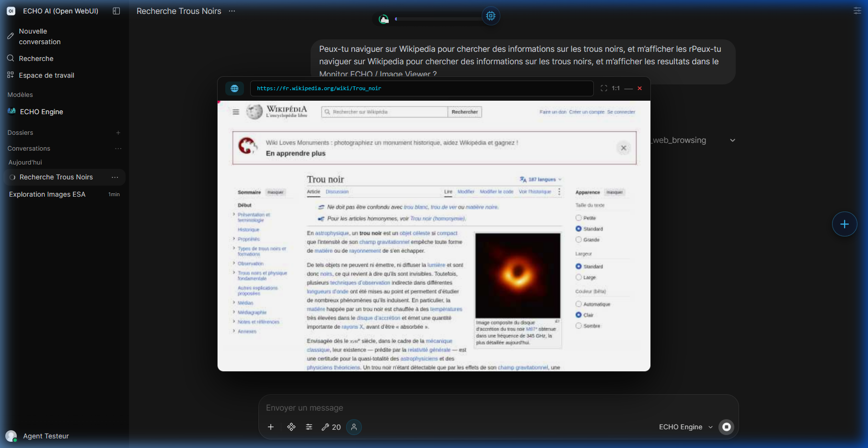Open the Modifier le code tab
The height and width of the screenshot is (448, 868).
pos(497,192)
